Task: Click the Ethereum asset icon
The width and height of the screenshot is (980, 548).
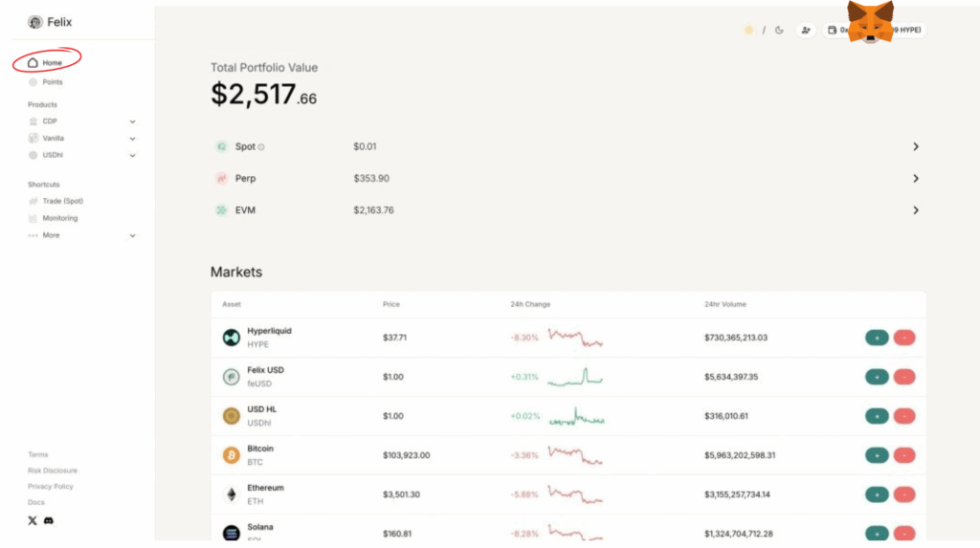Action: 231,494
